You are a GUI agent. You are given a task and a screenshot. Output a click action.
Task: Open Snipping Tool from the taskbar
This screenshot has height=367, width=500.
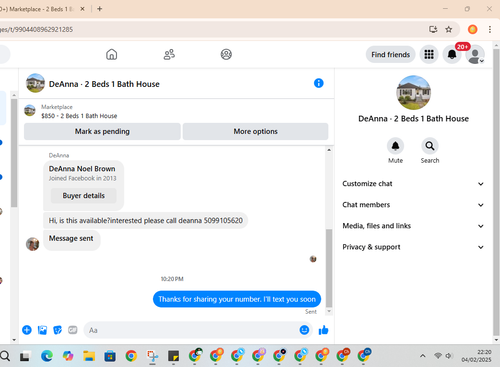[x=152, y=356]
